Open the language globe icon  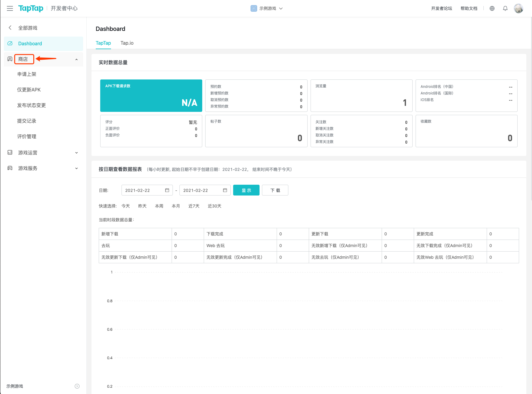point(492,8)
